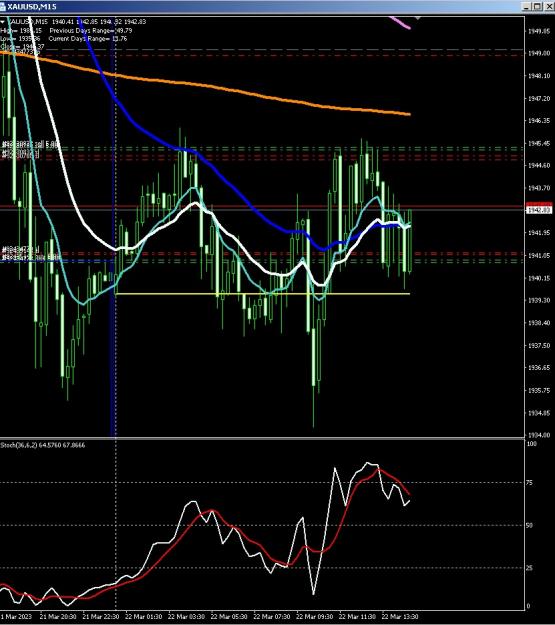Image resolution: width=555 pixels, height=625 pixels.
Task: Open the one-click trading arrow before XAUUSD,M15 label
Action: click(x=2, y=22)
